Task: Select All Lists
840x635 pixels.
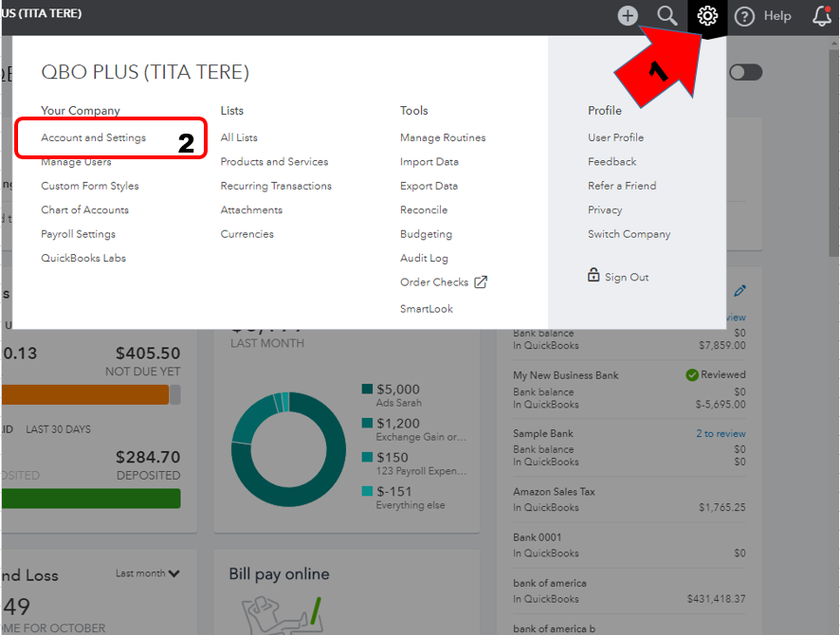Action: coord(239,137)
